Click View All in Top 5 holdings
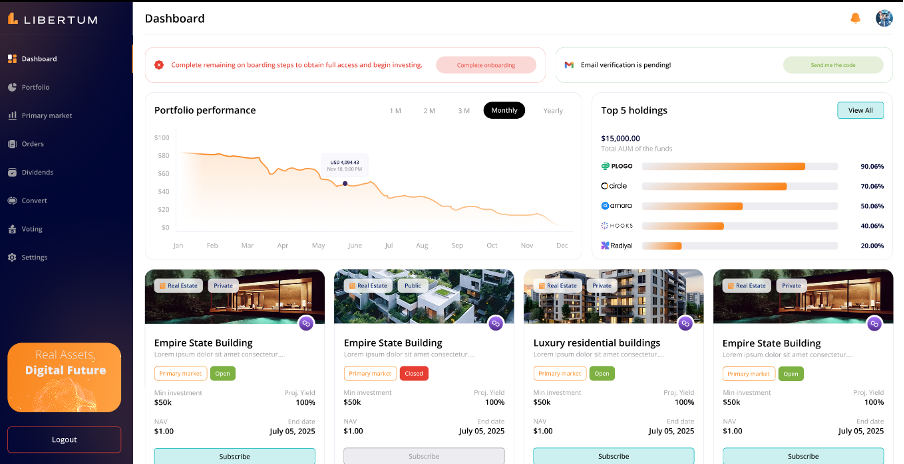This screenshot has height=464, width=904. (860, 110)
